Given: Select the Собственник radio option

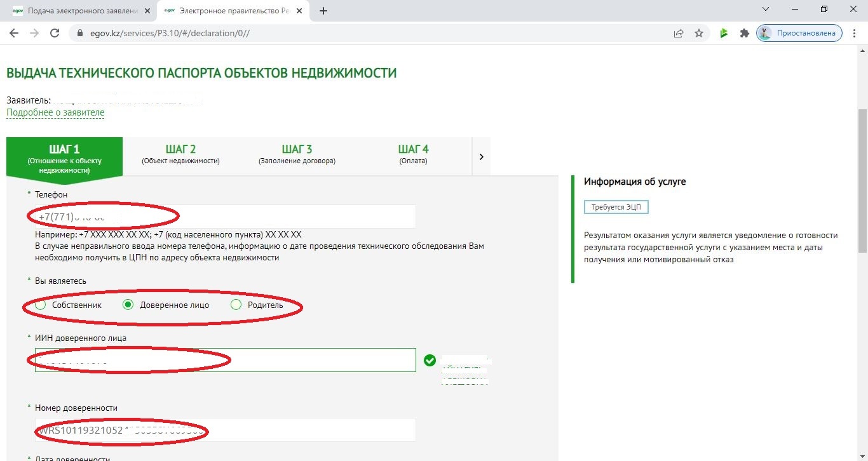Looking at the screenshot, I should point(41,305).
